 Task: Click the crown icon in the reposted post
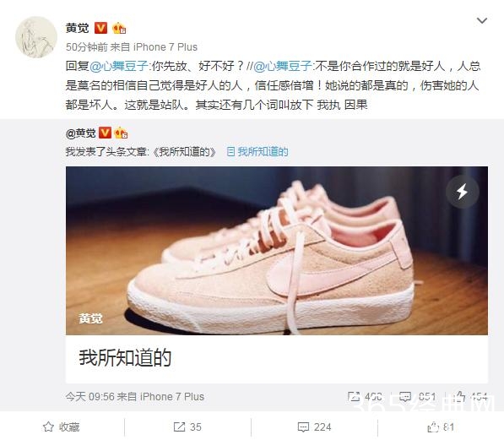point(122,133)
